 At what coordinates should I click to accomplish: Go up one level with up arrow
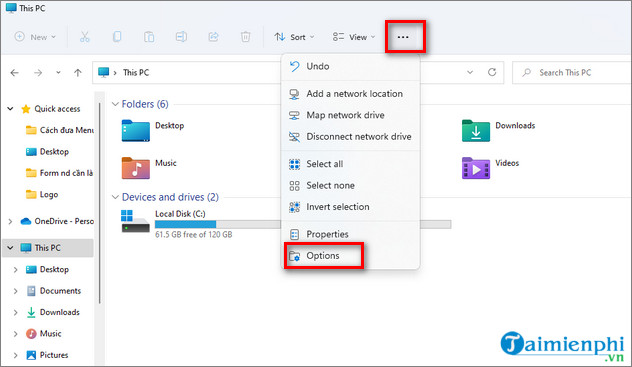78,73
